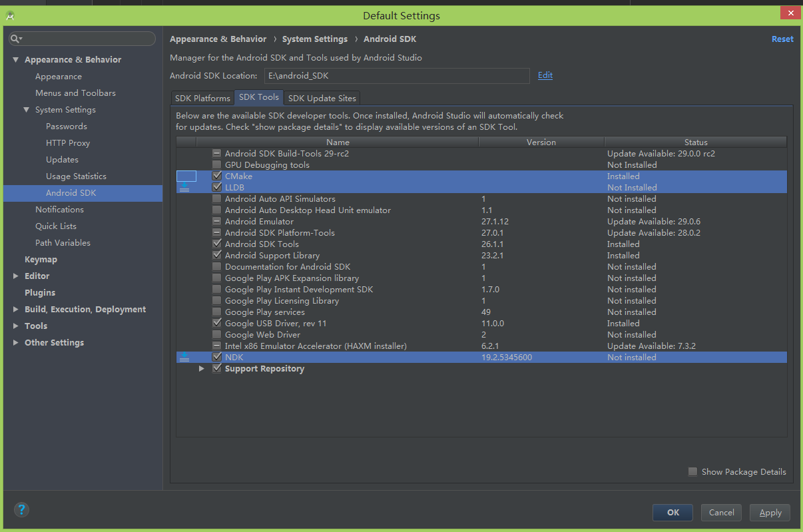Toggle Android SDK Platform-Tools checkbox
This screenshot has height=532, width=803.
216,233
